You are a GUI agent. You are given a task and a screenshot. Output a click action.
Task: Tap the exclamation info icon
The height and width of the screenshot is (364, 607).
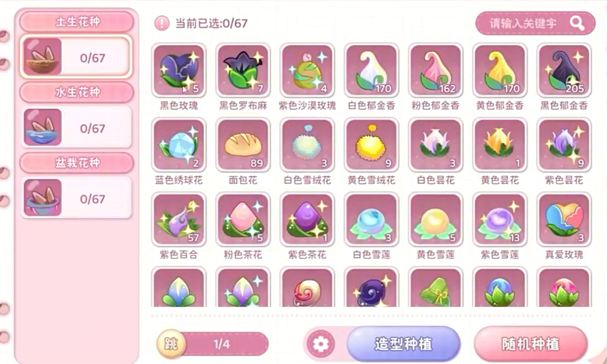(162, 23)
